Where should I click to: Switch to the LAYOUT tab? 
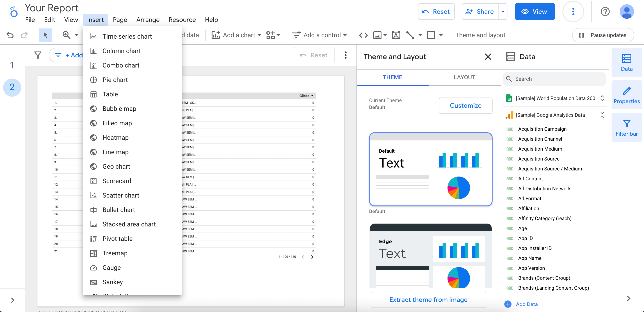pyautogui.click(x=464, y=77)
